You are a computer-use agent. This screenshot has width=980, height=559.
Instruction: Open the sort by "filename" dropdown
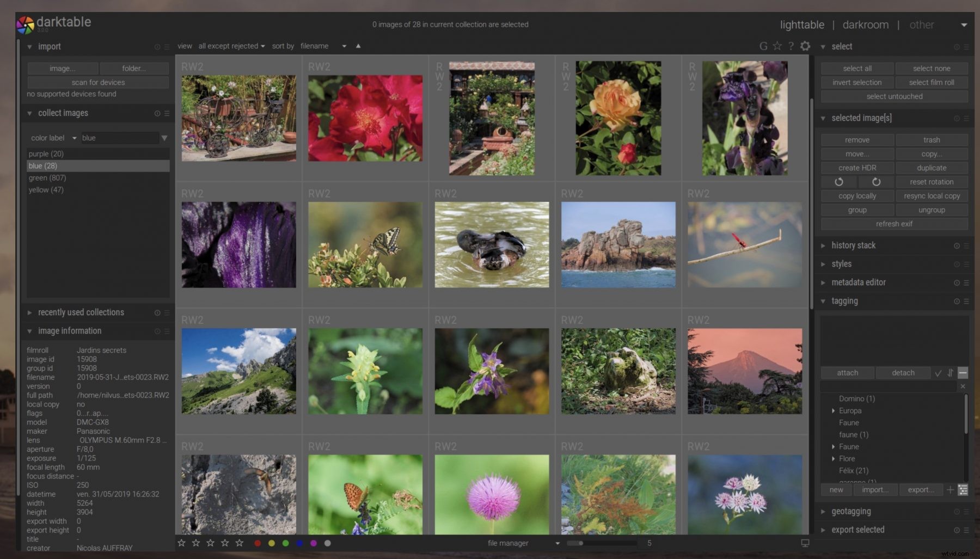coord(324,46)
